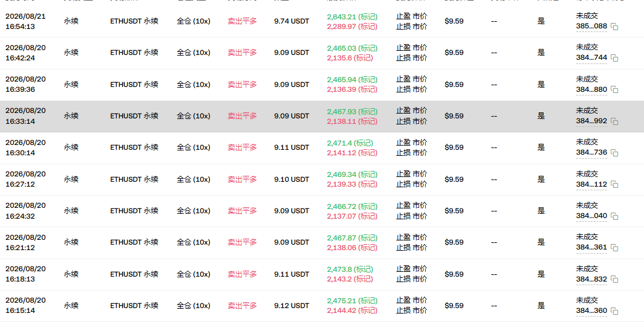Open order number 384...992 details
Image resolution: width=644 pixels, height=322 pixels.
(x=591, y=121)
